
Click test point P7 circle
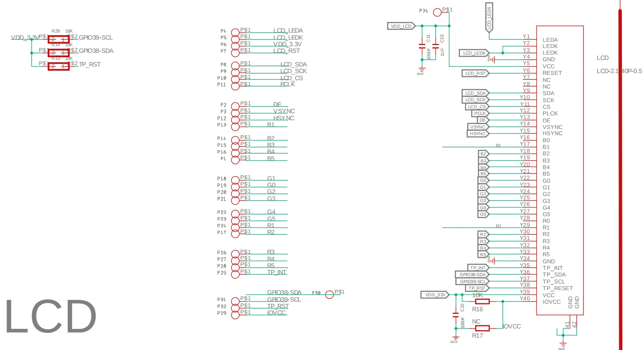point(236,52)
